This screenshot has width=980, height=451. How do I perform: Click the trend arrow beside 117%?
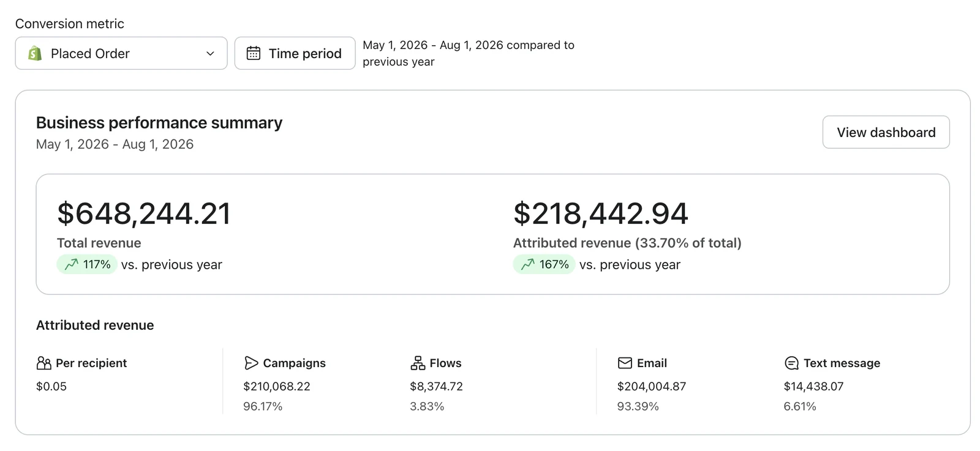pos(72,264)
